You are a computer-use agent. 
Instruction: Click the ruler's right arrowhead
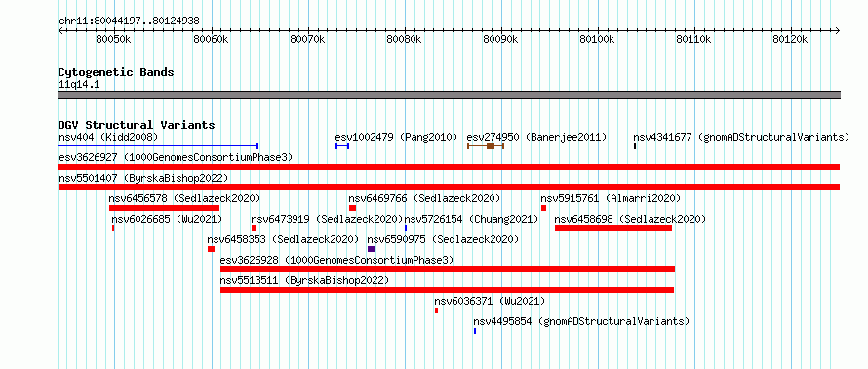click(x=837, y=30)
